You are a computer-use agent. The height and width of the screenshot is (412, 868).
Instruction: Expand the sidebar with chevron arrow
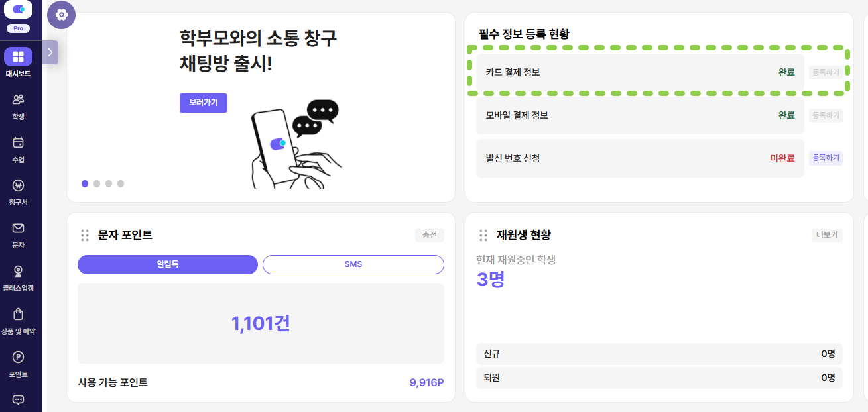(x=50, y=52)
